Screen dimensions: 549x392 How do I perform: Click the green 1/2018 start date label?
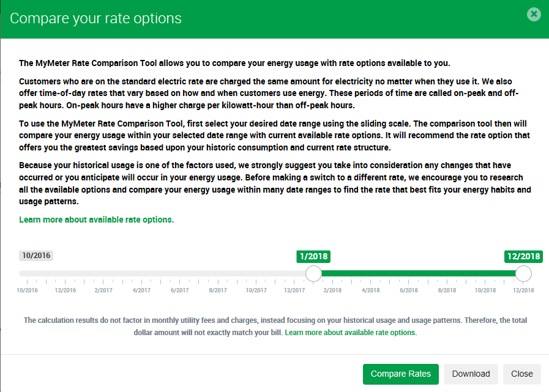(x=313, y=256)
